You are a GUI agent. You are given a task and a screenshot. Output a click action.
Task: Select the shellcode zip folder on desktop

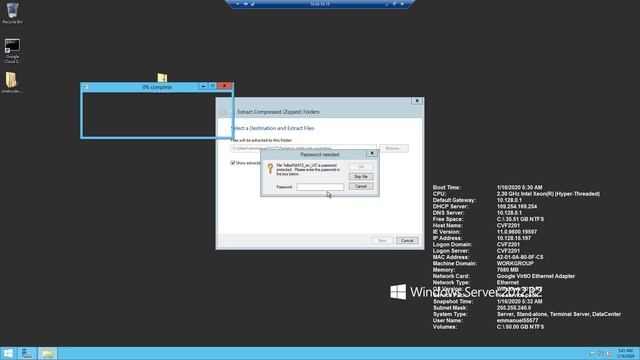tap(11, 82)
